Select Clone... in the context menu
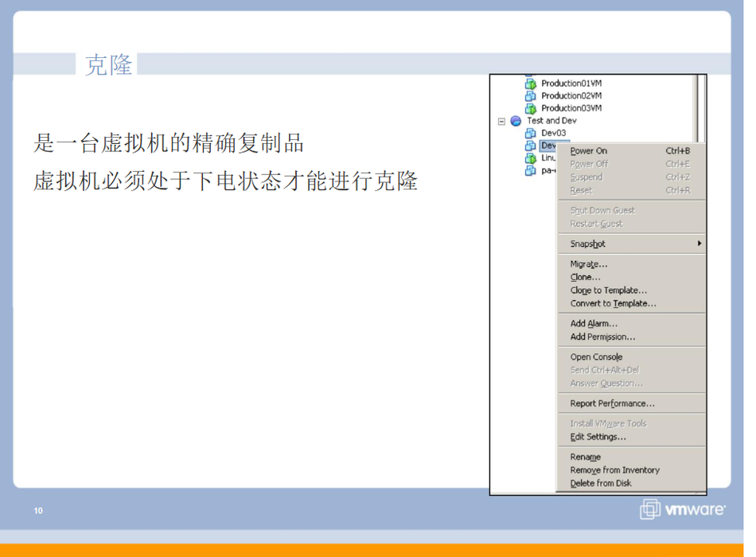Screen dimensions: 756x557 click(x=586, y=278)
